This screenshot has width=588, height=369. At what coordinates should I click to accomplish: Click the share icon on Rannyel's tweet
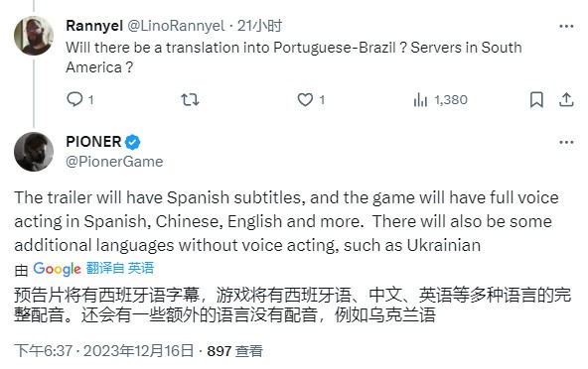click(x=566, y=99)
